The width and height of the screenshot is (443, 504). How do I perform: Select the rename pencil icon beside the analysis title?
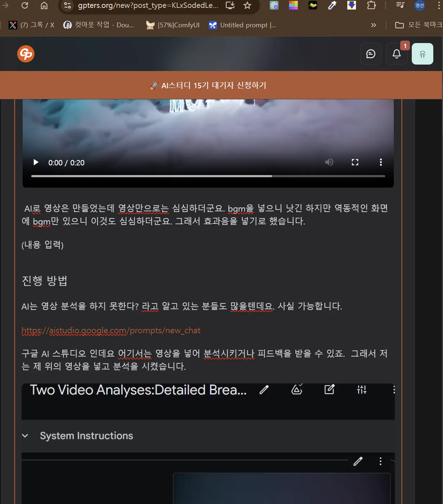tap(264, 390)
